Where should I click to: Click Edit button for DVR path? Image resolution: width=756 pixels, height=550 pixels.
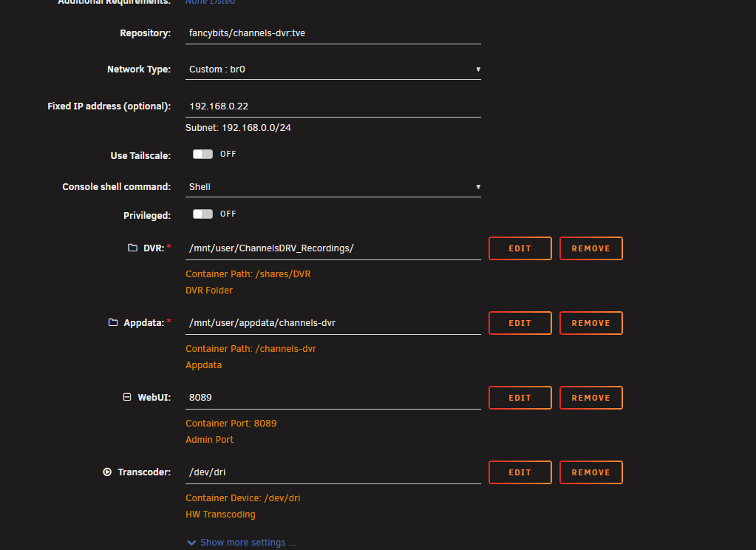tap(520, 248)
